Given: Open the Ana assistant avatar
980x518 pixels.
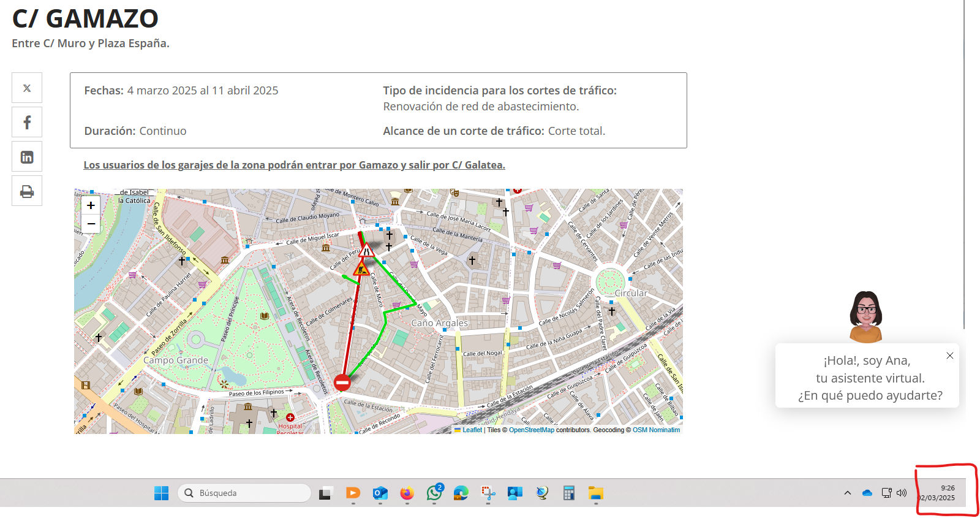Looking at the screenshot, I should coord(866,316).
